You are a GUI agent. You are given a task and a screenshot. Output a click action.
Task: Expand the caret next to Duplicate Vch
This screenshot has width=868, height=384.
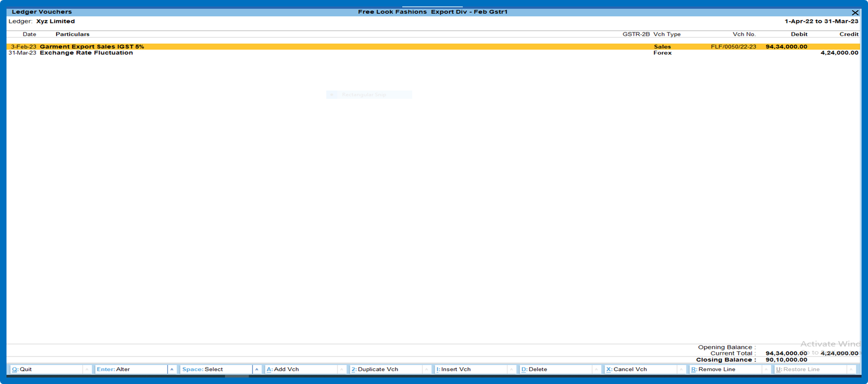coord(427,370)
